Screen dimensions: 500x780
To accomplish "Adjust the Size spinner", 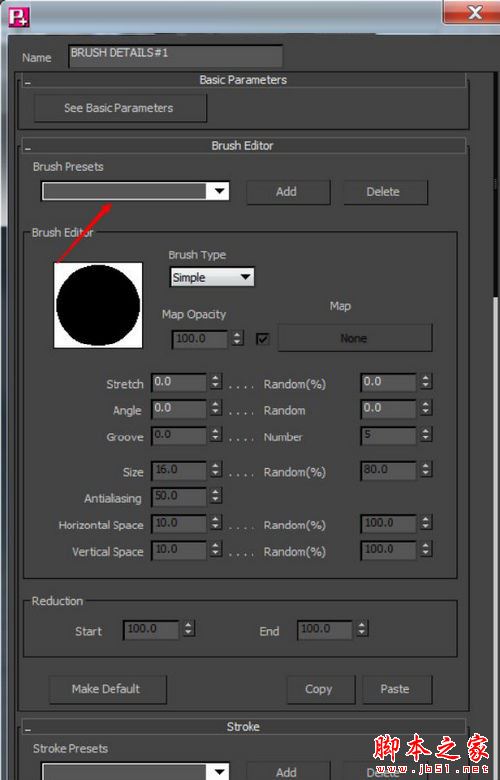I will 215,470.
